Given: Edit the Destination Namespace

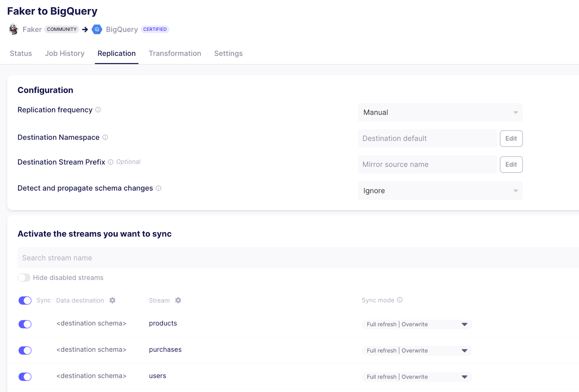Looking at the screenshot, I should [x=511, y=138].
